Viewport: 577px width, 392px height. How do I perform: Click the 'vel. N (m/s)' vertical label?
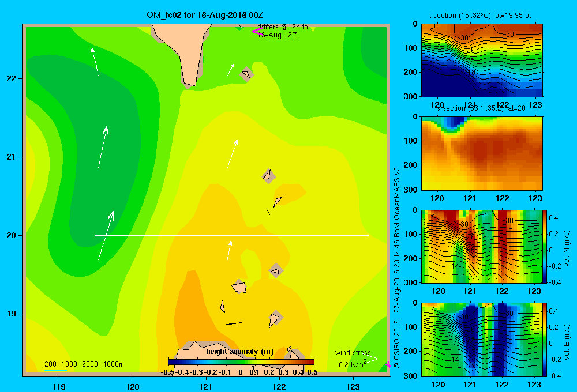[x=567, y=248]
